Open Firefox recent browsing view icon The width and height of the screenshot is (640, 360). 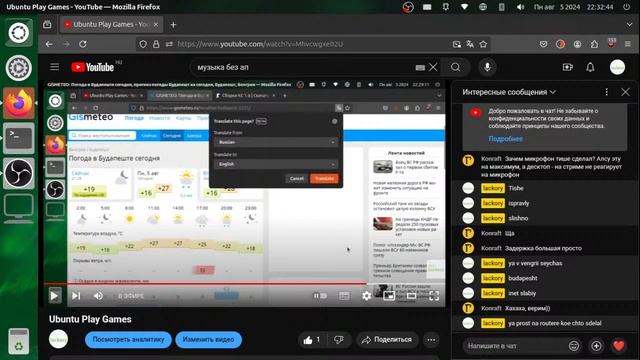click(47, 24)
